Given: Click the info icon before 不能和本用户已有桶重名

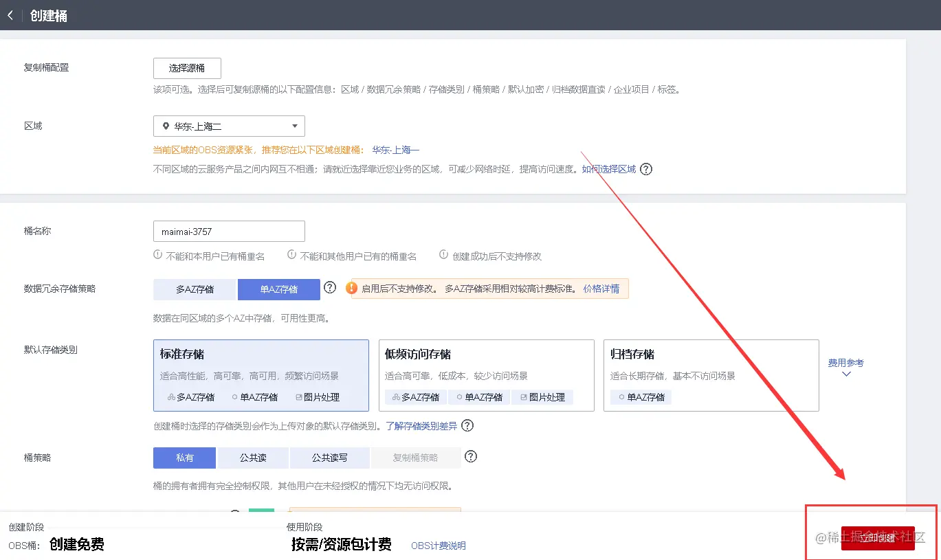Looking at the screenshot, I should 158,255.
